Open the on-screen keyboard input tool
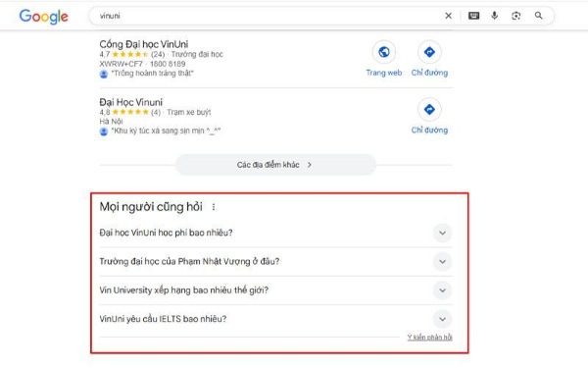The height and width of the screenshot is (368, 588). tap(473, 16)
